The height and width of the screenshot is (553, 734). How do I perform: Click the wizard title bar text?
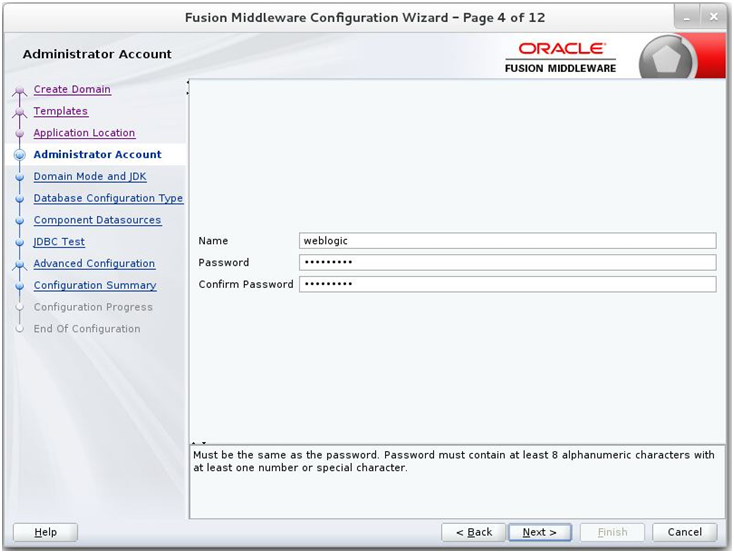coord(365,18)
